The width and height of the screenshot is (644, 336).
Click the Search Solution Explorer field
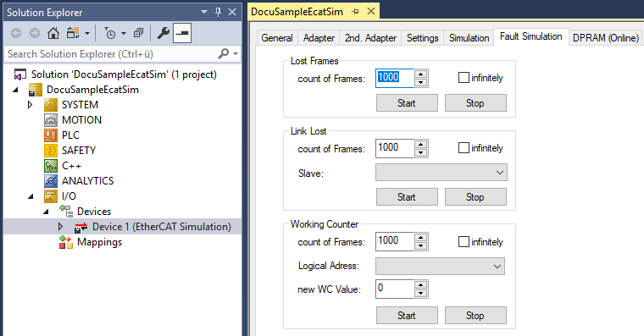(x=111, y=54)
